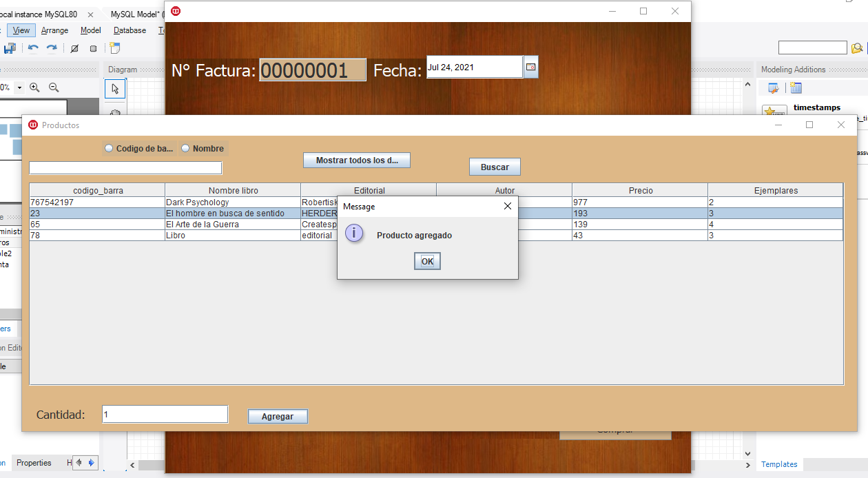Click the codigo_barra column header

tap(97, 190)
